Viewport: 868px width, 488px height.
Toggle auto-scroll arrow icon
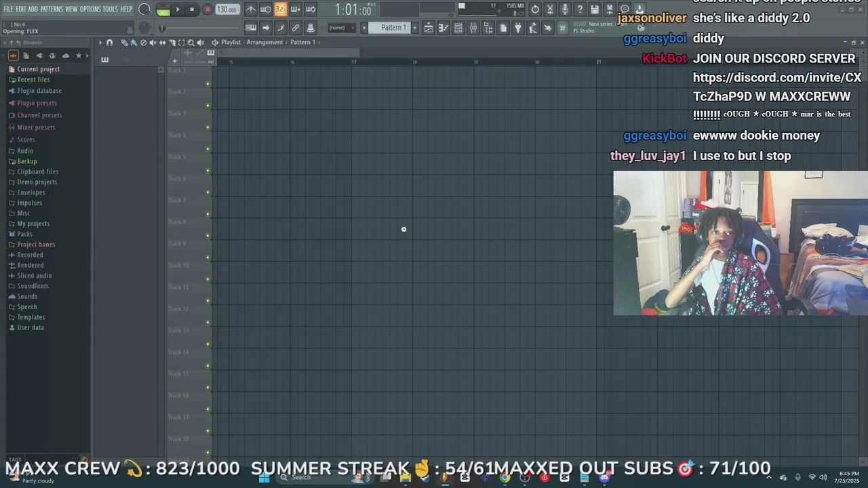[266, 28]
